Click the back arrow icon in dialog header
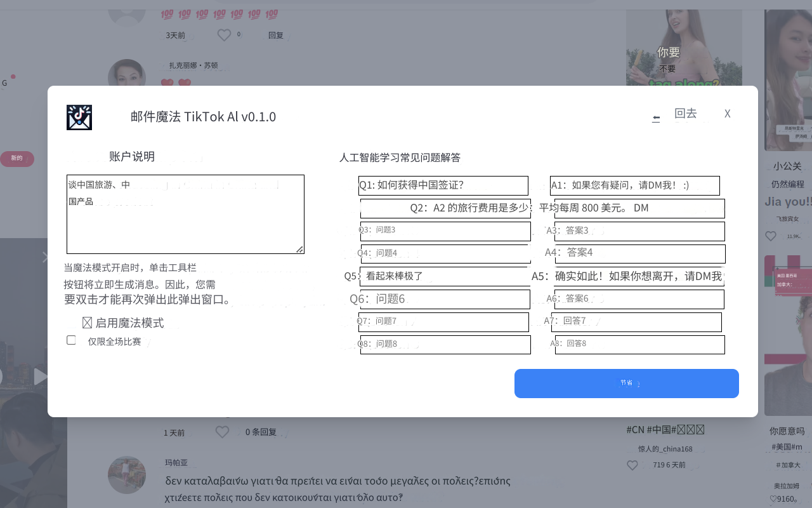This screenshot has width=812, height=508. click(656, 118)
